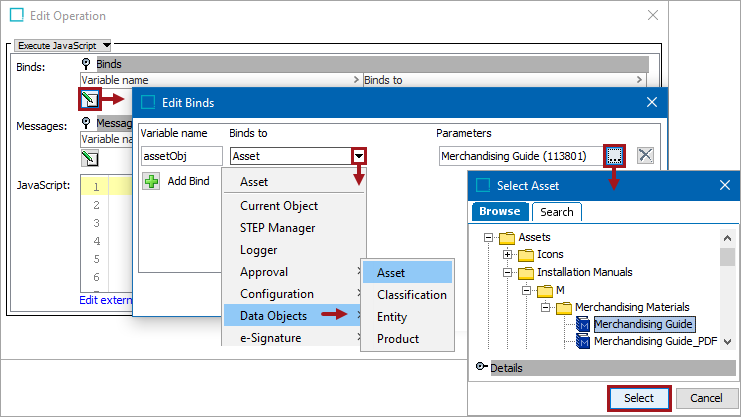741x417 pixels.
Task: Expand the Icons folder tree node
Action: 509,254
